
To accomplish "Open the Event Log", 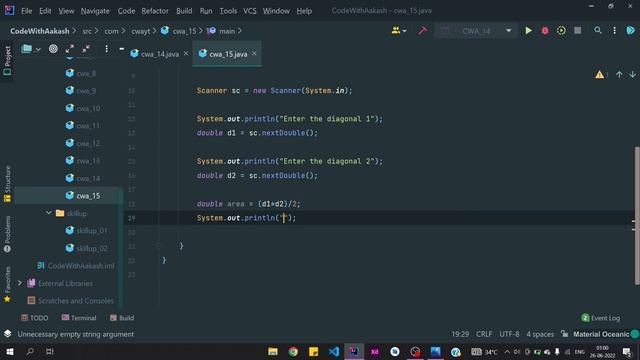I will click(600, 318).
